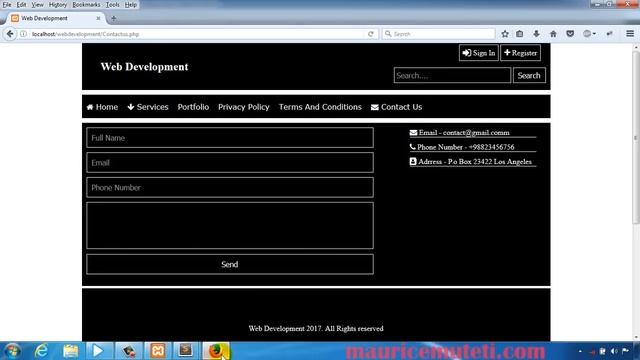Reload the page with the refresh icon

(x=371, y=34)
